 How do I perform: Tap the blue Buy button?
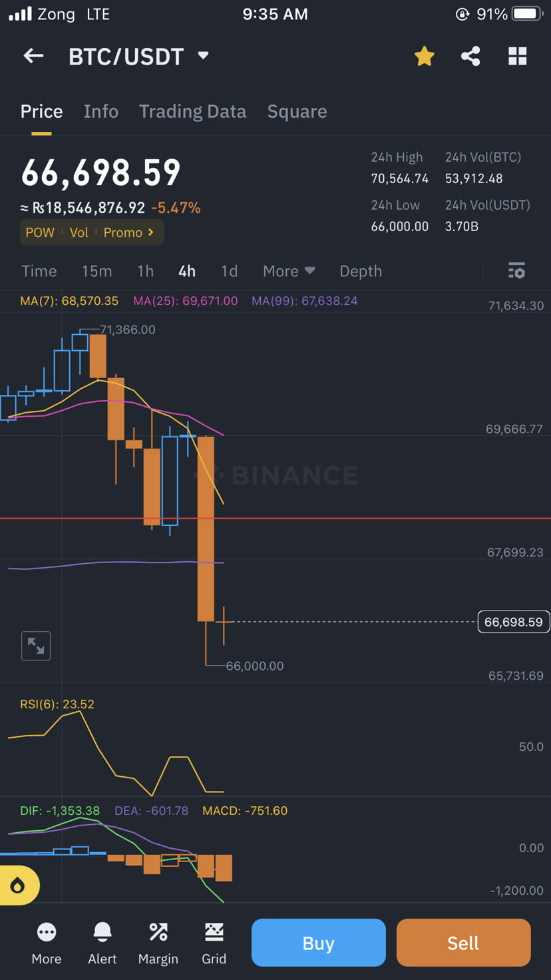coord(319,943)
